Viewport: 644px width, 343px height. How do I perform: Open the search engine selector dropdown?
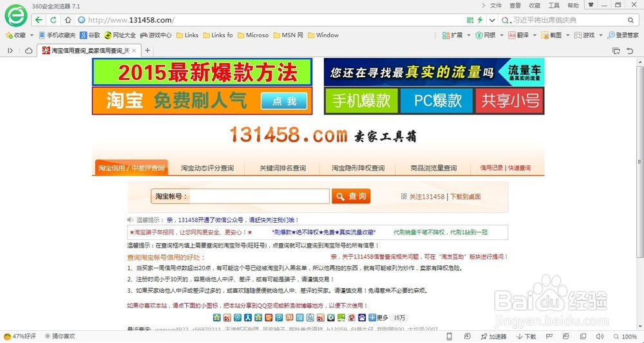[x=507, y=20]
